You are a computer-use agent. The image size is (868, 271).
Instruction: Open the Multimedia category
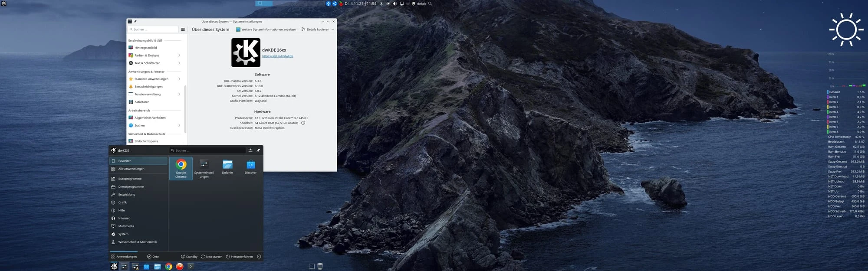click(138, 226)
